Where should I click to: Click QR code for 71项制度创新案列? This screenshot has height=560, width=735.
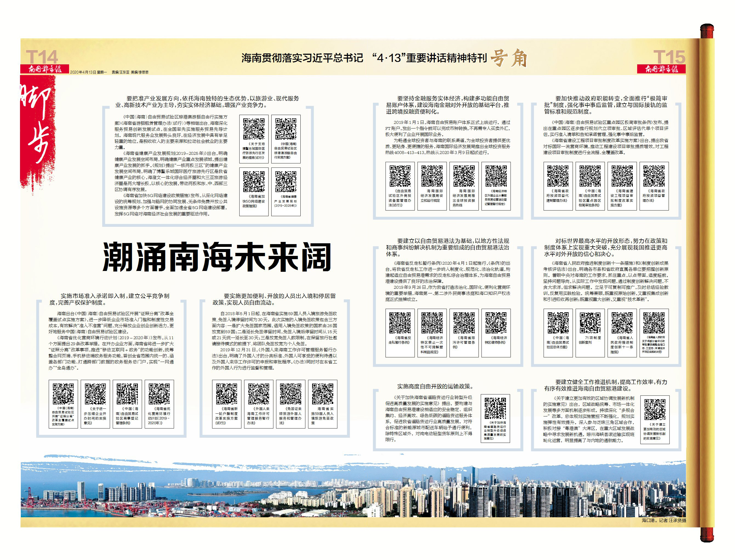coord(590,323)
